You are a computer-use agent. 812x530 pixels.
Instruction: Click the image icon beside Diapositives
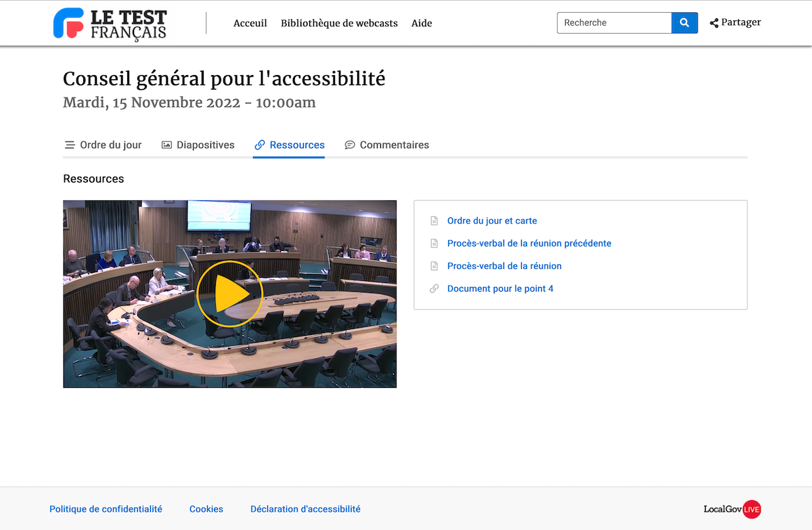166,145
